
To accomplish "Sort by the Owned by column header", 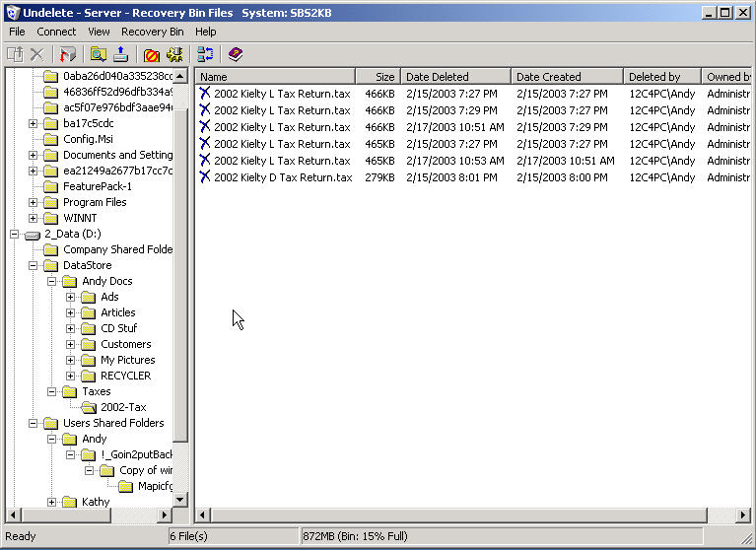I will tap(726, 77).
